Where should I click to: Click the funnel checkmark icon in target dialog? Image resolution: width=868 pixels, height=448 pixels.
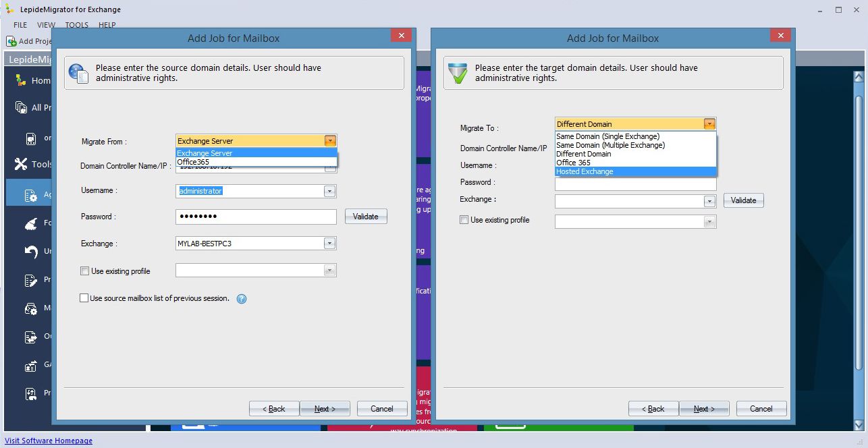(458, 73)
